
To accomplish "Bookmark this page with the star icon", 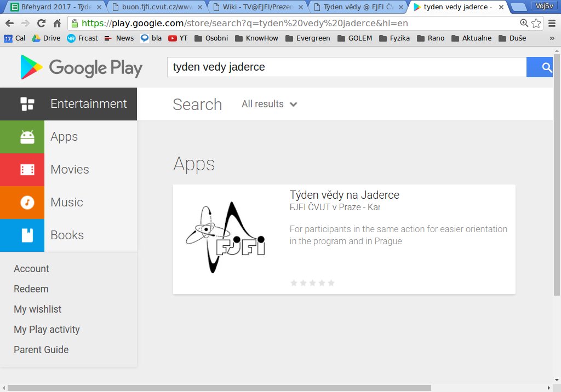I will [x=536, y=23].
